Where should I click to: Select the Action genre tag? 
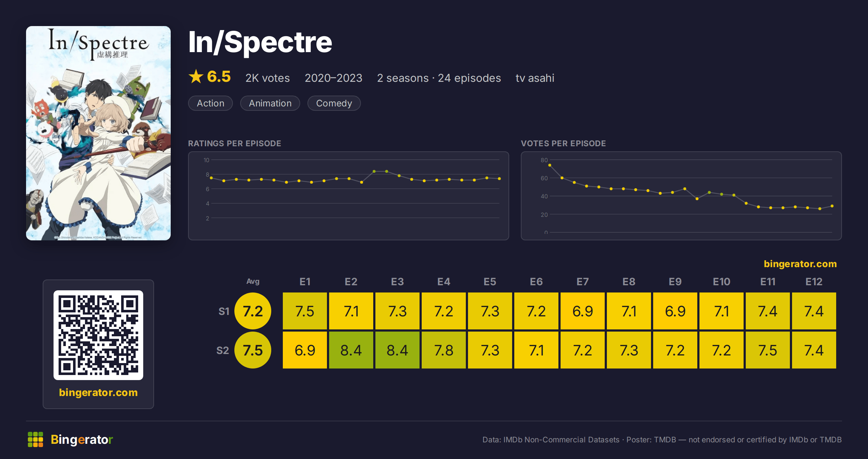pyautogui.click(x=210, y=103)
